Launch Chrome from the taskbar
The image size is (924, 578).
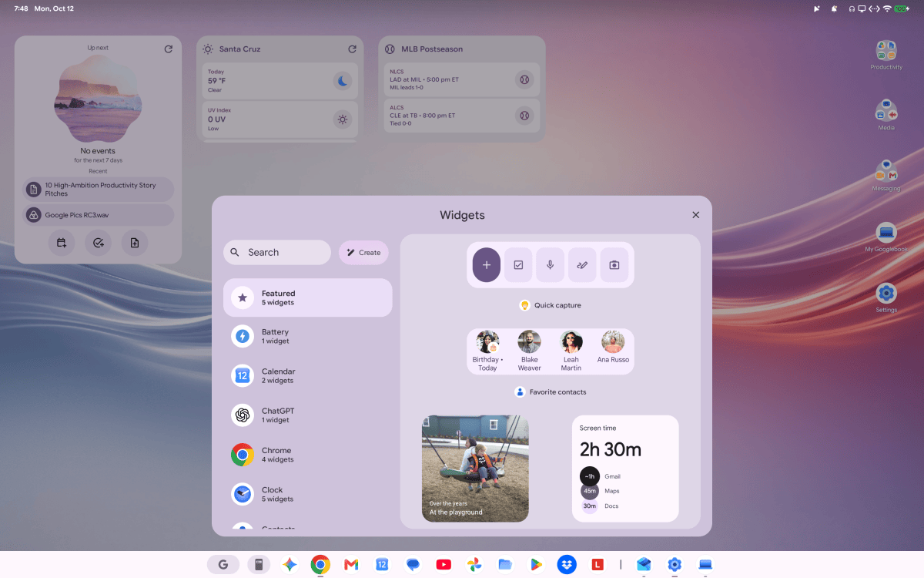(320, 565)
